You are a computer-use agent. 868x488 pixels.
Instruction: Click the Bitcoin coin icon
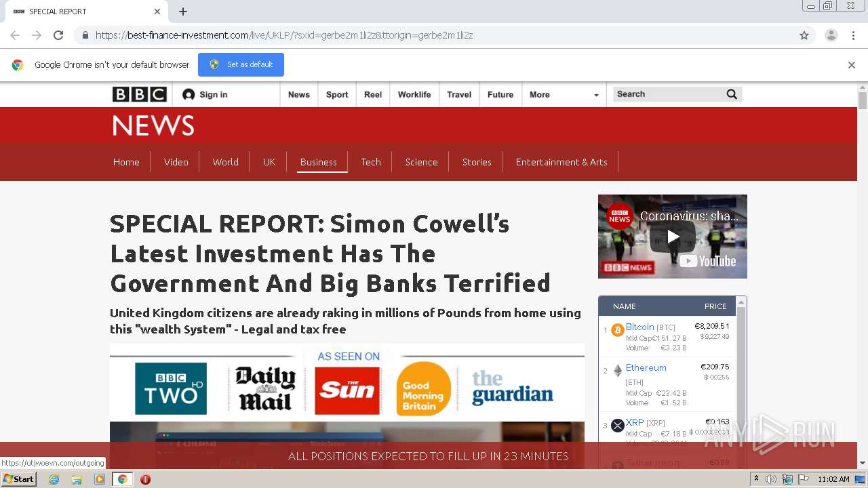click(617, 330)
